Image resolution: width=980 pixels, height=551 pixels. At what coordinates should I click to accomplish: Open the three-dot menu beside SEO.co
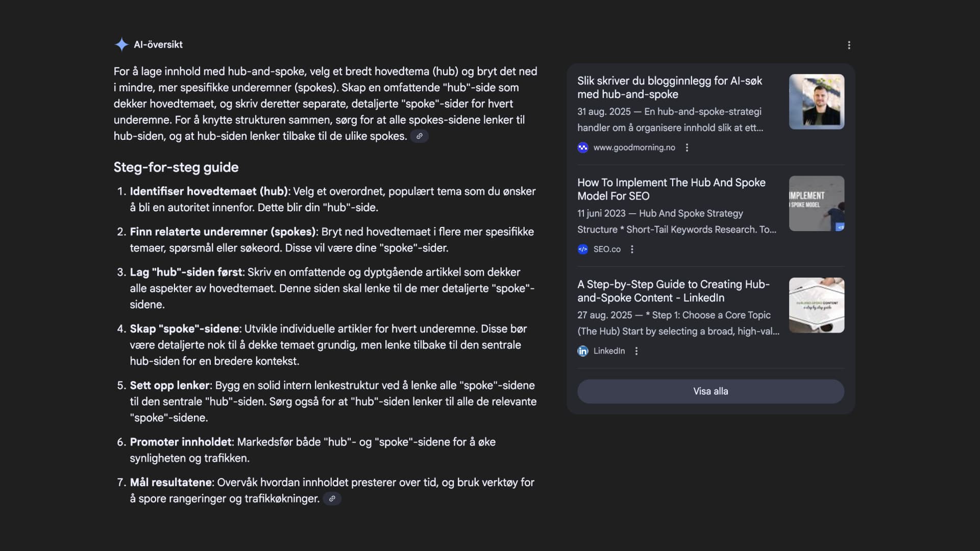[x=632, y=249]
